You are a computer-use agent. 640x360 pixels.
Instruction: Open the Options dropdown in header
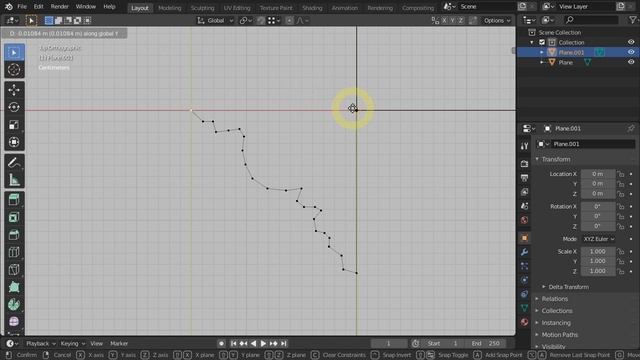pos(497,20)
